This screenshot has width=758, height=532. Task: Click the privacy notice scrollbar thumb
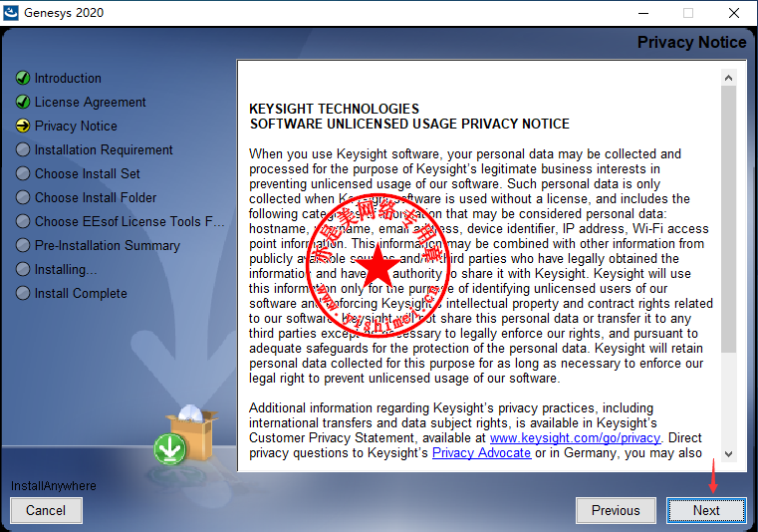[x=728, y=218]
